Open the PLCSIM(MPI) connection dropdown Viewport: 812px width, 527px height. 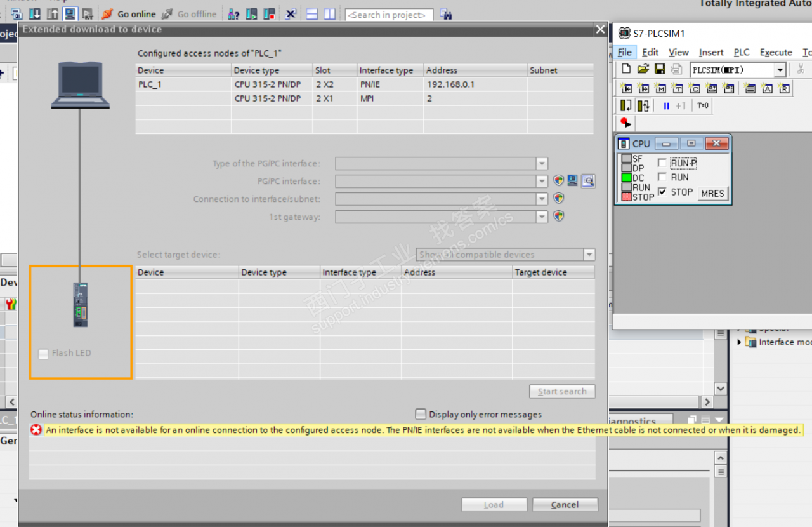[780, 70]
